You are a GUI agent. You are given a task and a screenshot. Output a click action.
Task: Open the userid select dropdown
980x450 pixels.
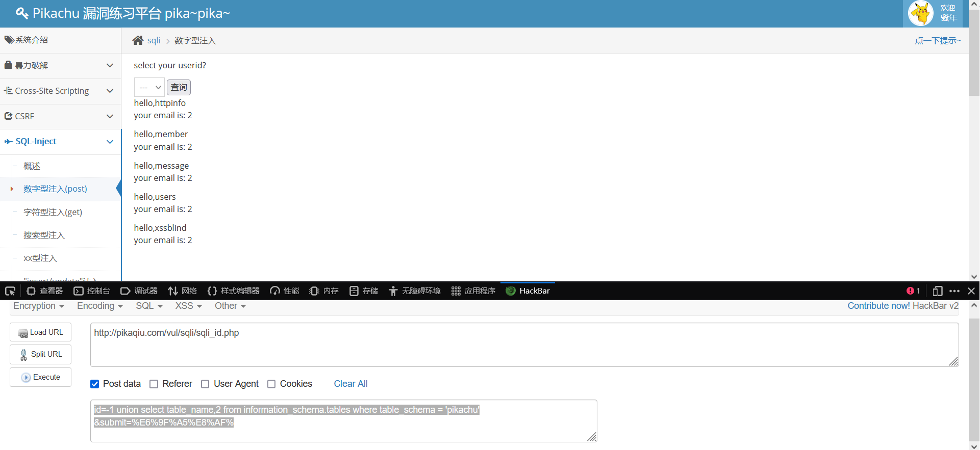pyautogui.click(x=149, y=88)
